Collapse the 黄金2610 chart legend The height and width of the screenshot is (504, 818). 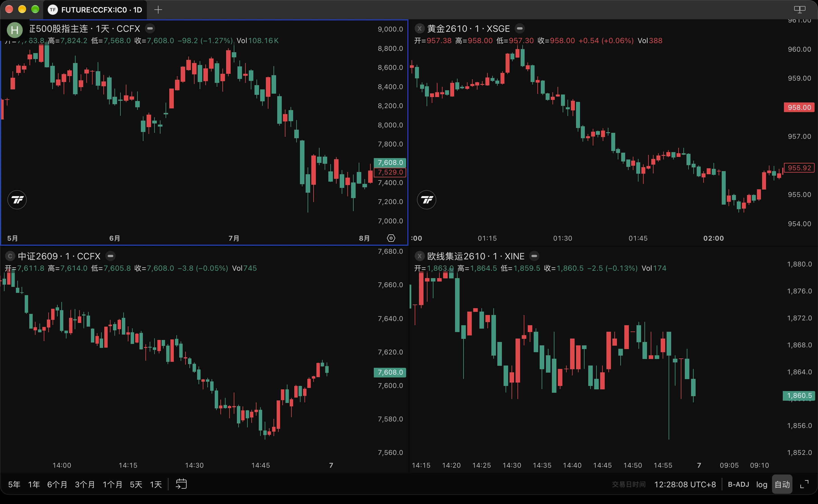[x=519, y=29]
